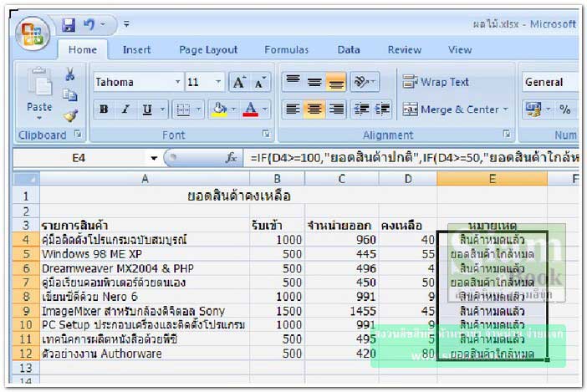
Task: Switch to the Home tab
Action: [x=83, y=50]
